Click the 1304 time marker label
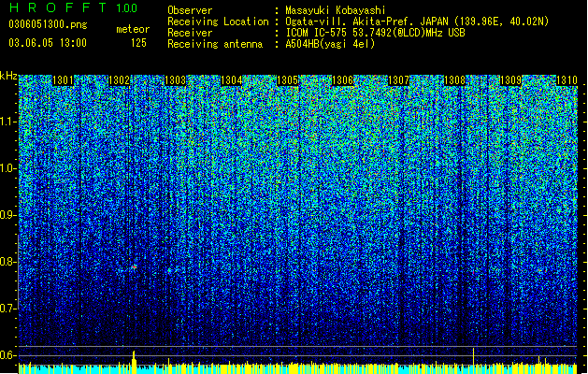 tap(232, 80)
